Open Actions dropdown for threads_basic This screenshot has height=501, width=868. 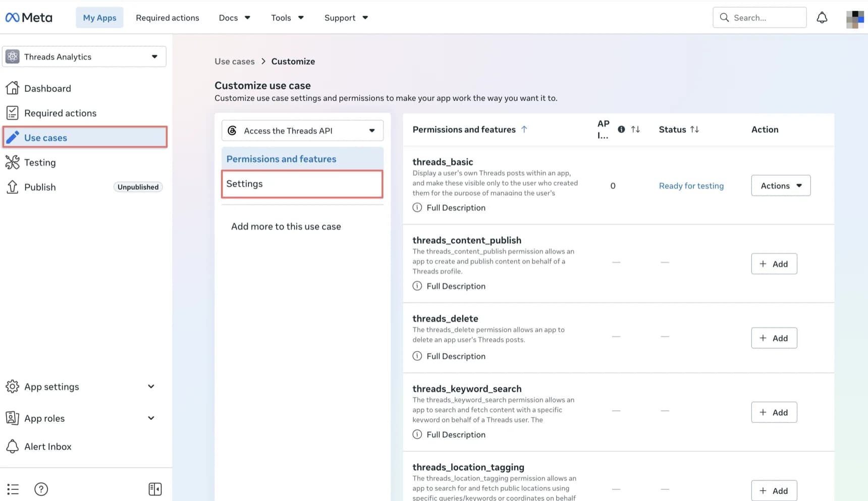781,186
